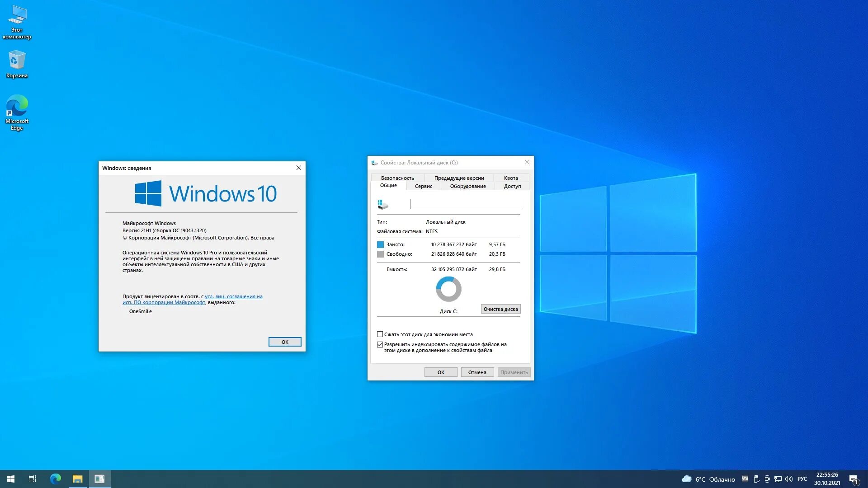This screenshot has height=488, width=868.
Task: Toggle индексировать содержимое файлов checkbox
Action: point(380,344)
